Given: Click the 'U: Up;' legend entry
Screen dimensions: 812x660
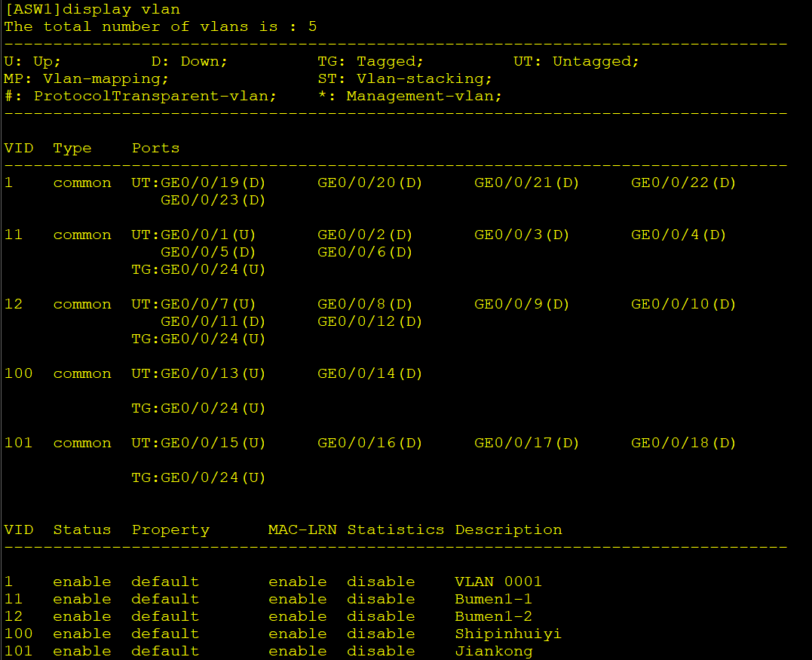Looking at the screenshot, I should [32, 61].
